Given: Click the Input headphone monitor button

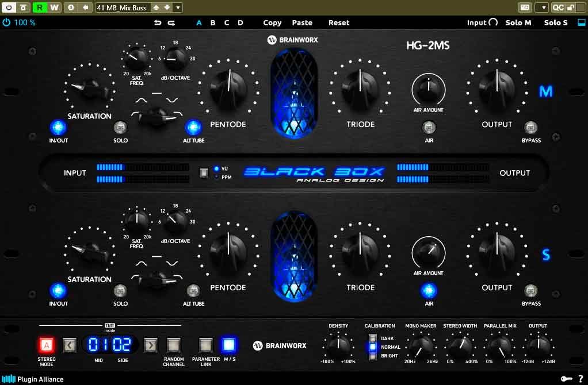Looking at the screenshot, I should click(482, 22).
